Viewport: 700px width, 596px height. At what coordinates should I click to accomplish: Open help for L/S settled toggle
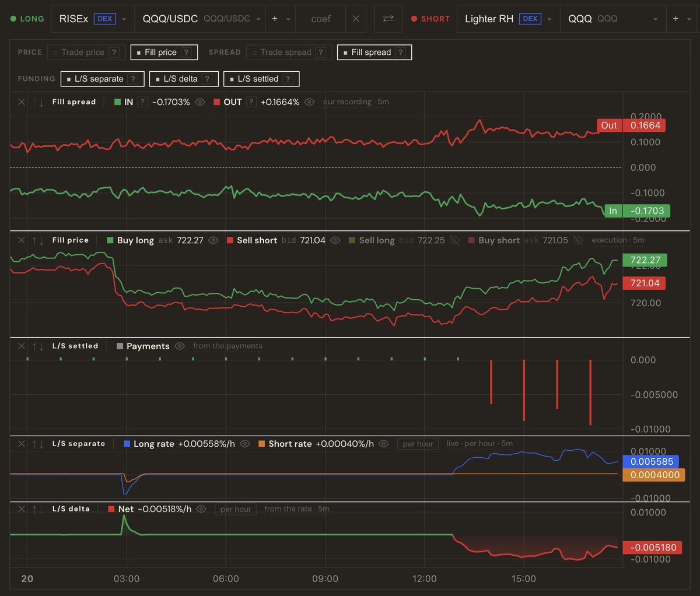click(x=288, y=79)
